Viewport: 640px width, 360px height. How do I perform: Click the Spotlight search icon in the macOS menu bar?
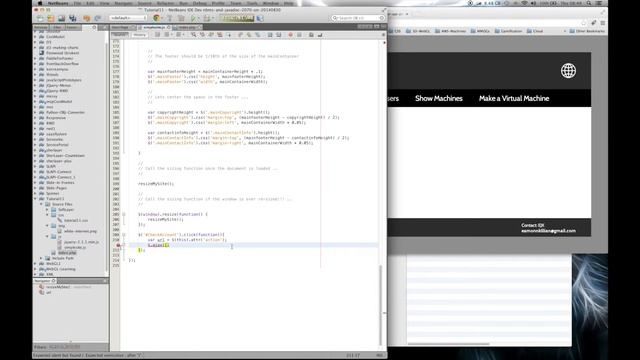[x=589, y=3]
